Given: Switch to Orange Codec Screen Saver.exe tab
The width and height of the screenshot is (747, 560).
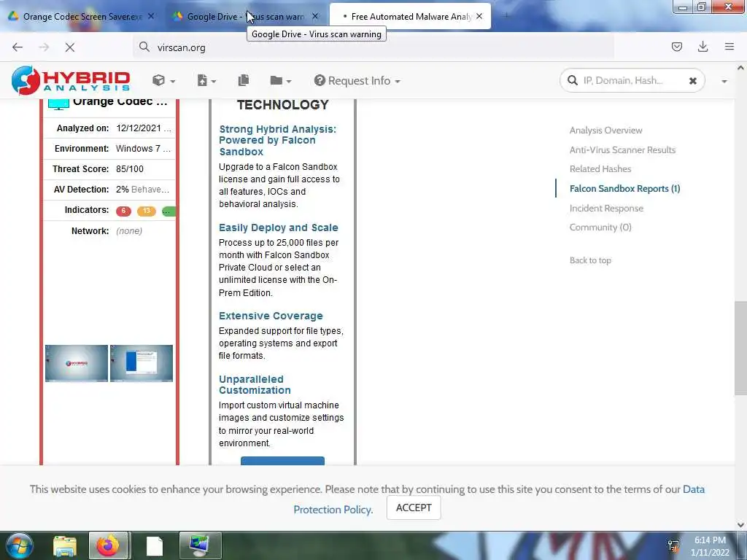Looking at the screenshot, I should point(82,16).
